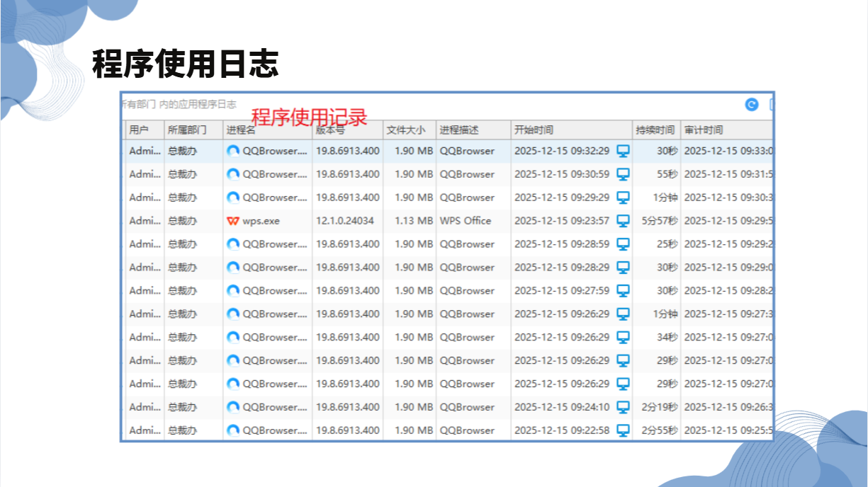Click the QQBrowser icon in the 09:22:58 row
Screen dimensions: 868x487
point(233,430)
